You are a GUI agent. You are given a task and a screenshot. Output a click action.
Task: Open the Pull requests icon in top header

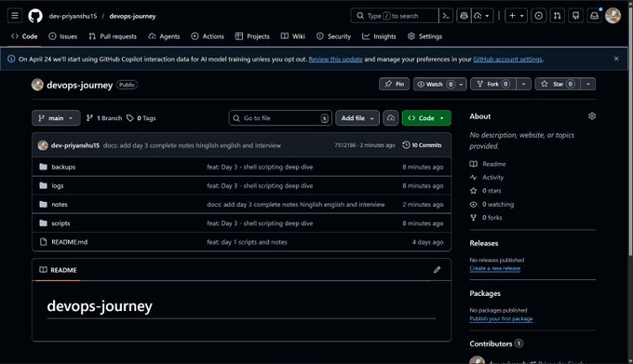pos(557,16)
